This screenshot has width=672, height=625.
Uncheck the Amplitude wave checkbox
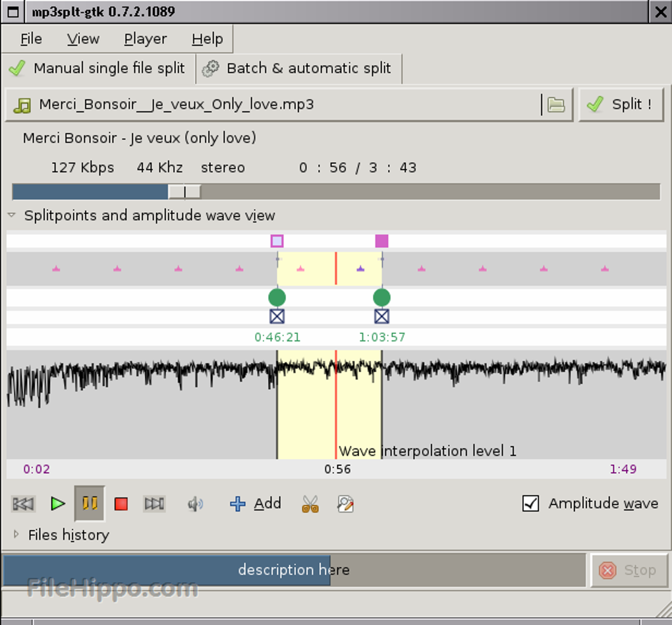pos(530,504)
